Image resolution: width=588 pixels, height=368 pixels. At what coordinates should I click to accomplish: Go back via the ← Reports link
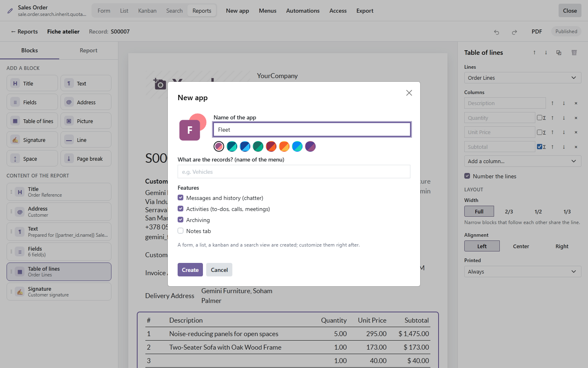(x=24, y=31)
